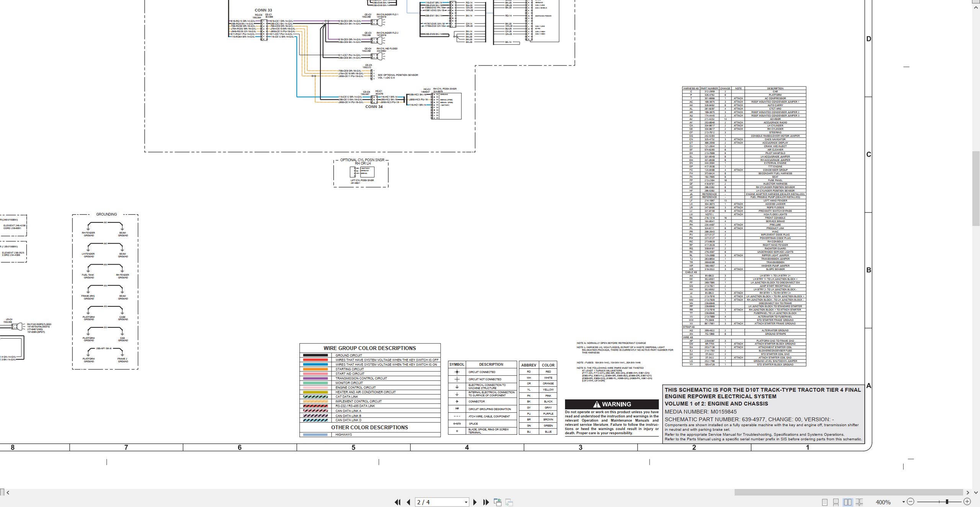Screen dimensions: 980x507
Task: Jump to the last page
Action: [486, 502]
